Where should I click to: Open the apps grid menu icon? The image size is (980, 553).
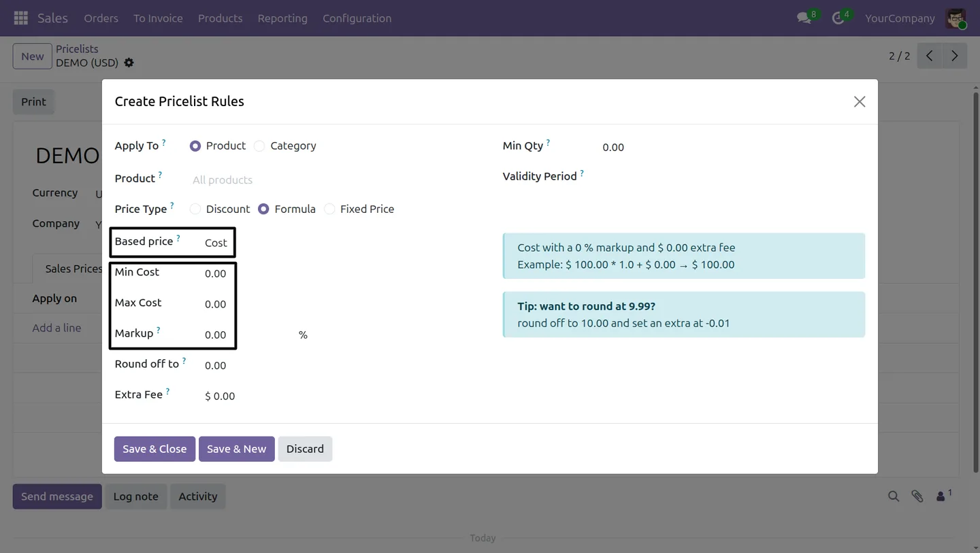21,18
